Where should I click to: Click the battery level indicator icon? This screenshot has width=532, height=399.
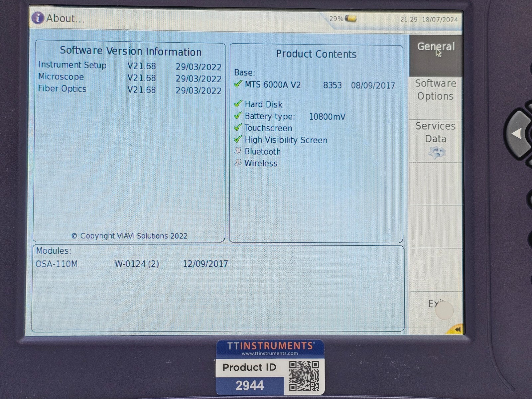pos(350,19)
